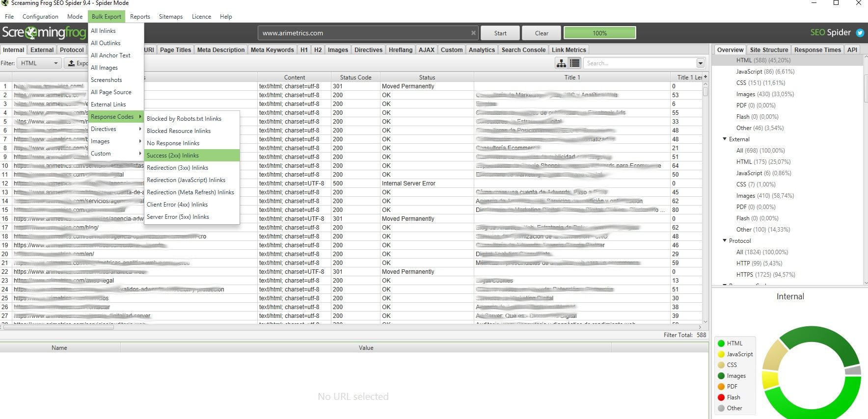Click the Title 1 column header

pyautogui.click(x=572, y=77)
